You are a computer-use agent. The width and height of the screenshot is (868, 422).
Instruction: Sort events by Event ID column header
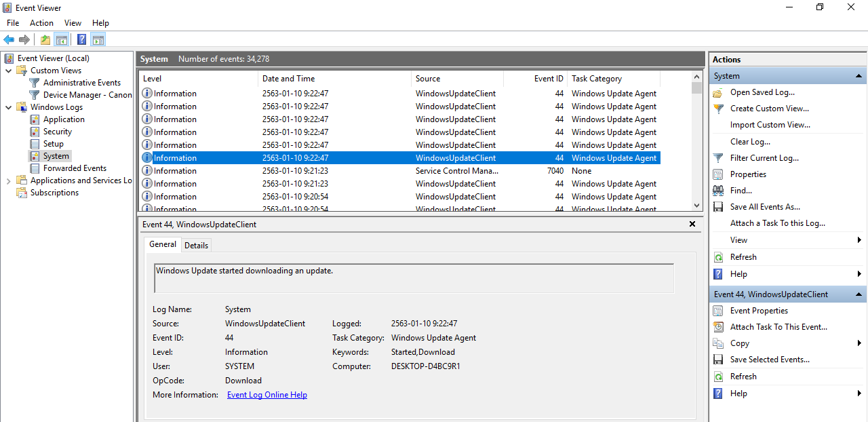coord(548,79)
